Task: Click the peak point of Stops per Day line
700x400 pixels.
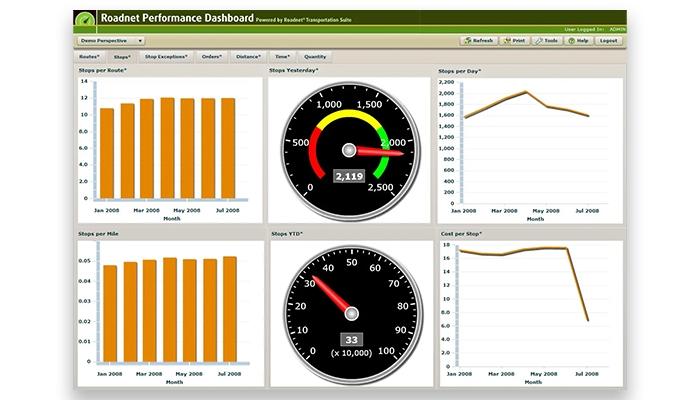Action: tap(525, 92)
